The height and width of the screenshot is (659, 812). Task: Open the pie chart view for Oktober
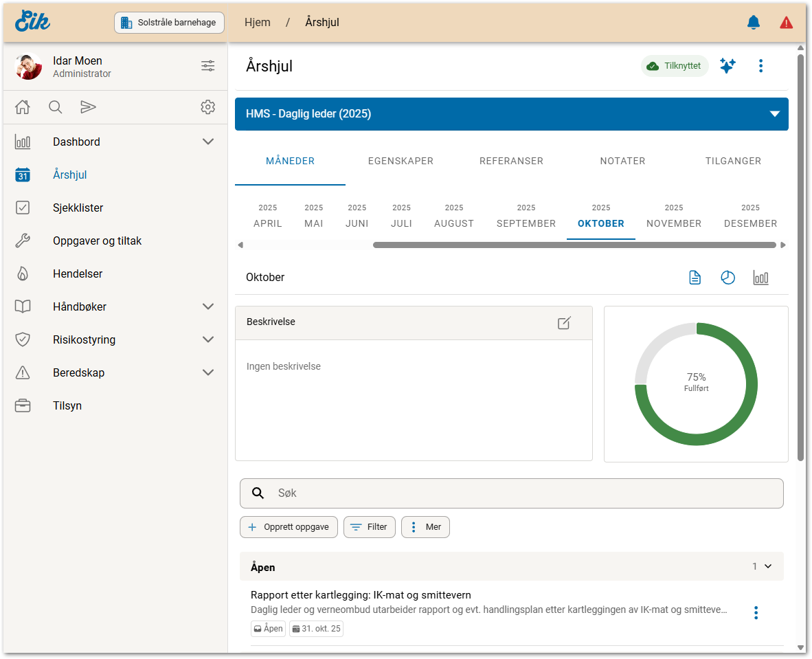coord(728,278)
